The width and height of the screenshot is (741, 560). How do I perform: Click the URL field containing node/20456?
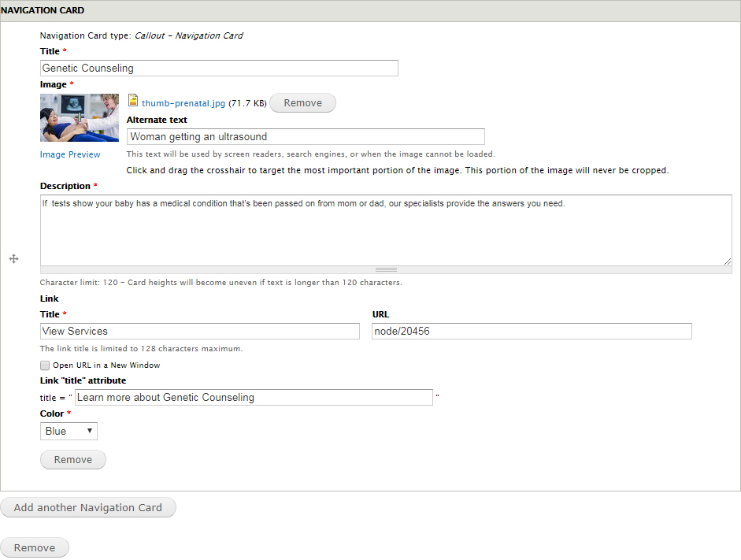tap(532, 332)
